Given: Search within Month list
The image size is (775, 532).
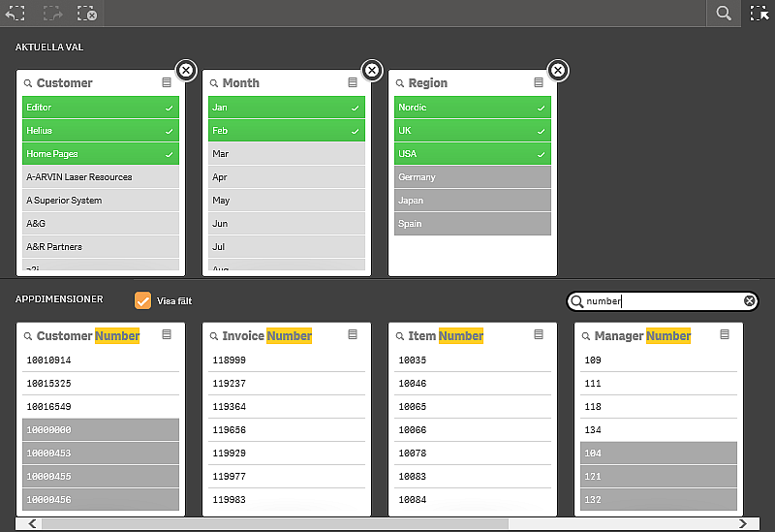Looking at the screenshot, I should coord(214,83).
